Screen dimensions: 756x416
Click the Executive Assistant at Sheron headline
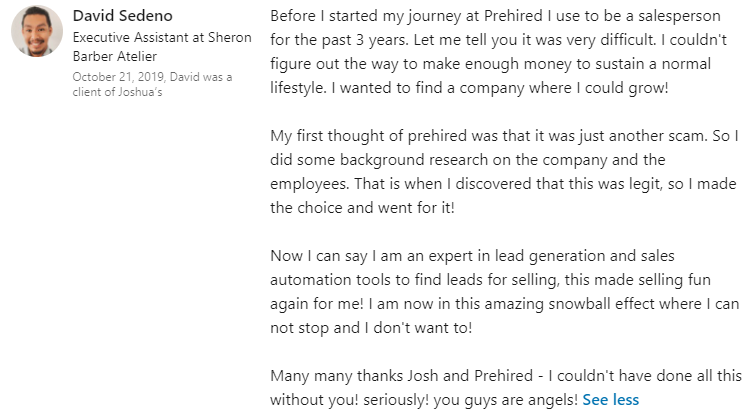tap(162, 38)
